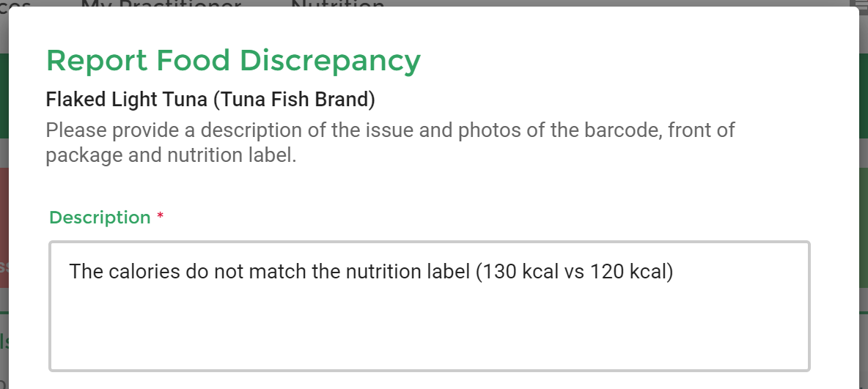Open the hamburger menu icon in top corner
This screenshot has height=389, width=868.
(860, 3)
